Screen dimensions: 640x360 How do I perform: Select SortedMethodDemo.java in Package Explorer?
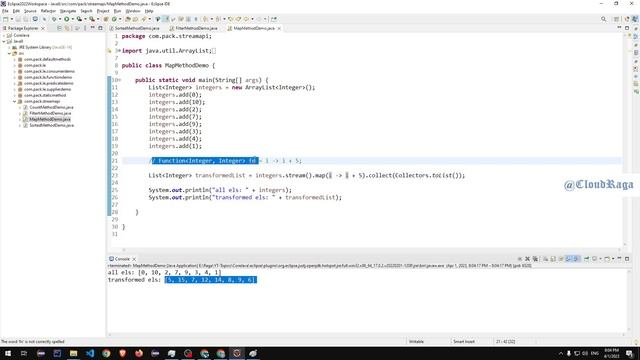point(51,125)
